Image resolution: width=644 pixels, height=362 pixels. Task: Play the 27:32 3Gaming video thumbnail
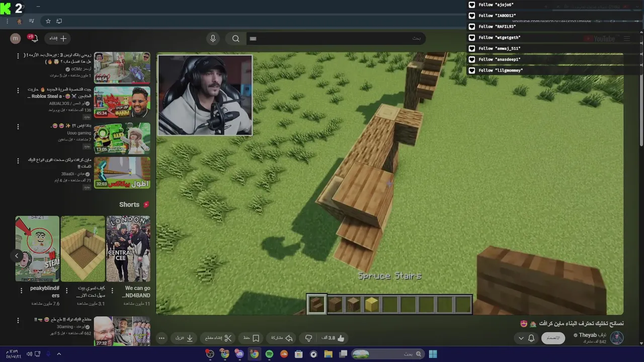(x=122, y=331)
